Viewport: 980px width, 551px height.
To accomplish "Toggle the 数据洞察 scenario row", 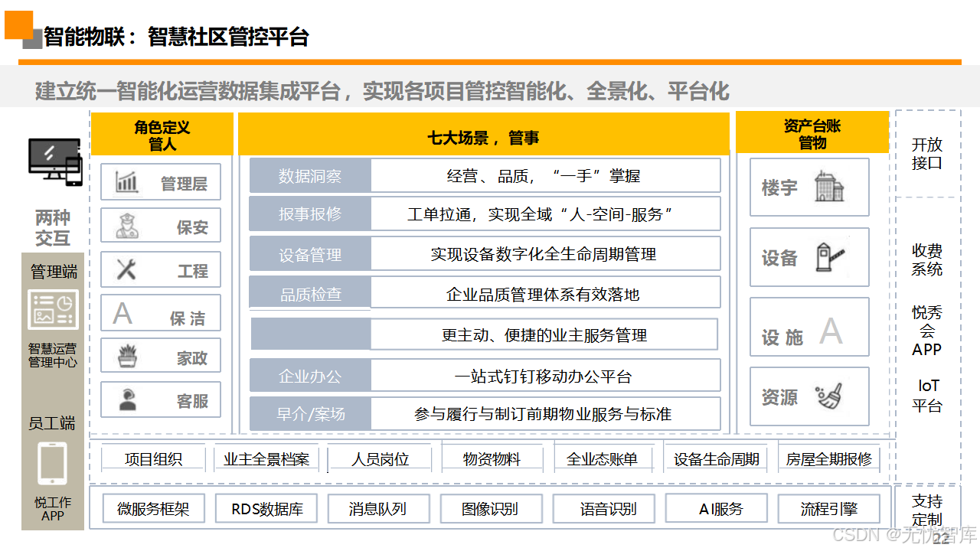I will pyautogui.click(x=309, y=174).
